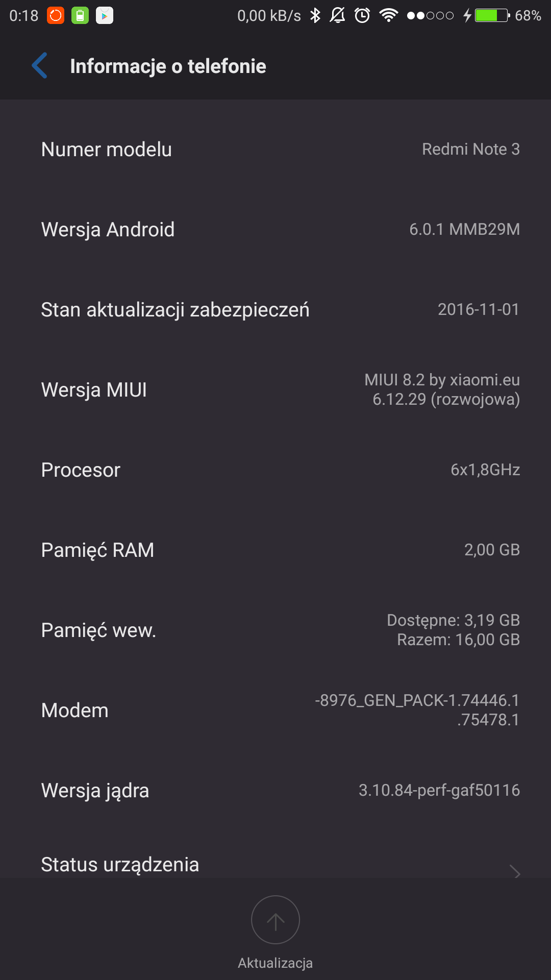Tap the Play Store notification icon
This screenshot has width=551, height=980.
[x=105, y=16]
